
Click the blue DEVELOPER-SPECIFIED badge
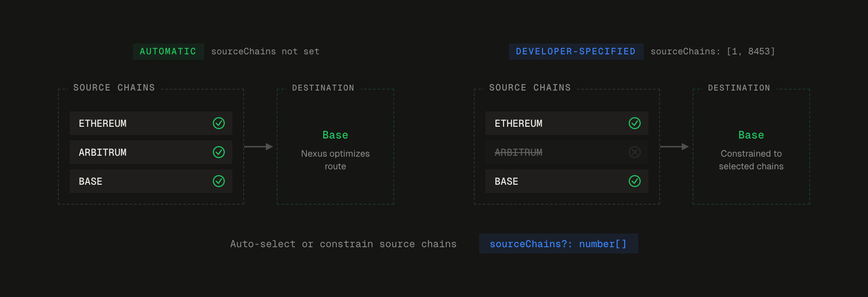click(576, 52)
